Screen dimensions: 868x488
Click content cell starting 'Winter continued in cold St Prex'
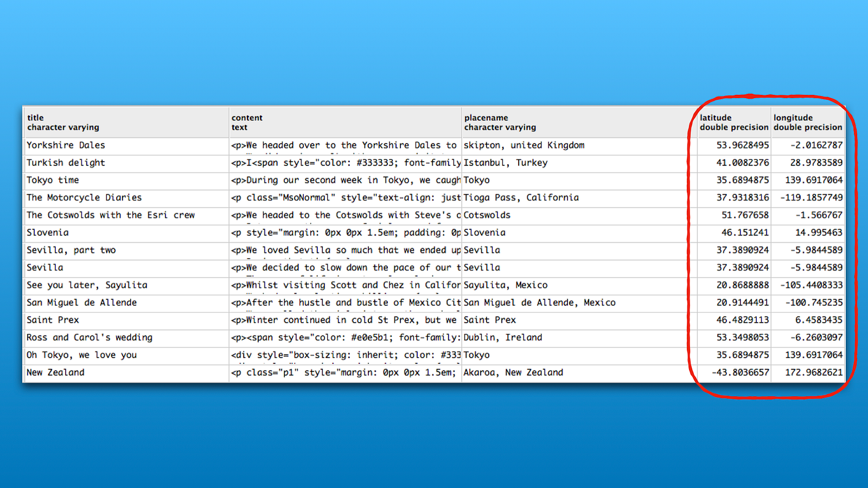(346, 320)
